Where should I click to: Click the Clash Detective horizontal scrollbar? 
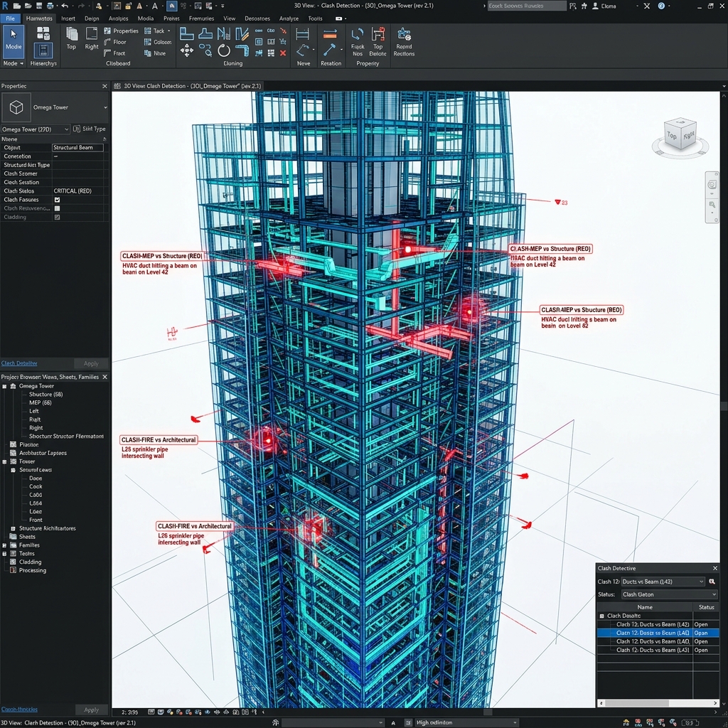coord(658,703)
